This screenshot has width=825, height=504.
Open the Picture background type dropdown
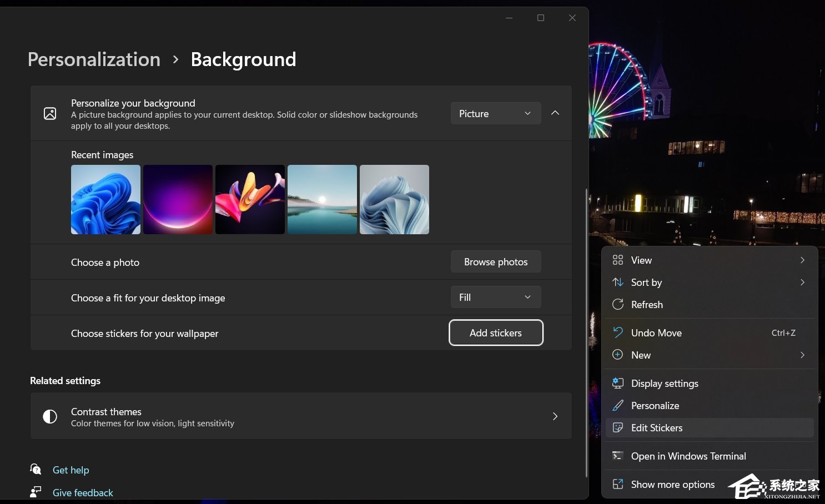[x=495, y=114]
